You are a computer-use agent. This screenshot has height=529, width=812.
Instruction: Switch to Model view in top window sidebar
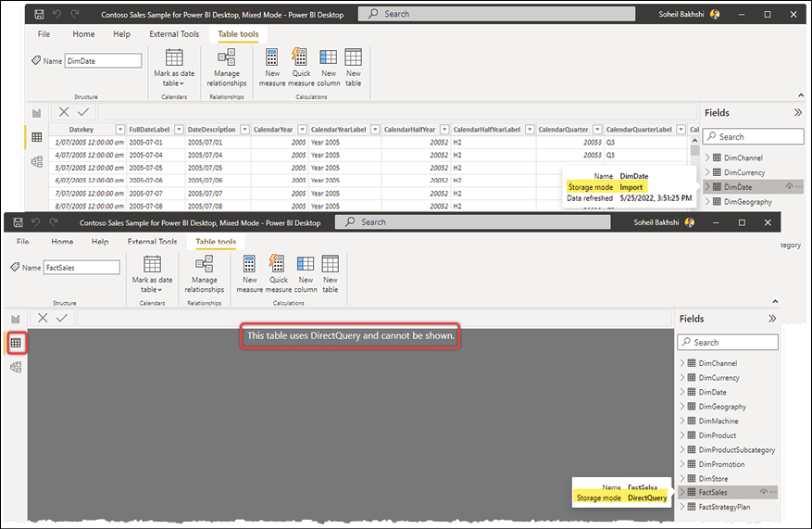[37, 161]
